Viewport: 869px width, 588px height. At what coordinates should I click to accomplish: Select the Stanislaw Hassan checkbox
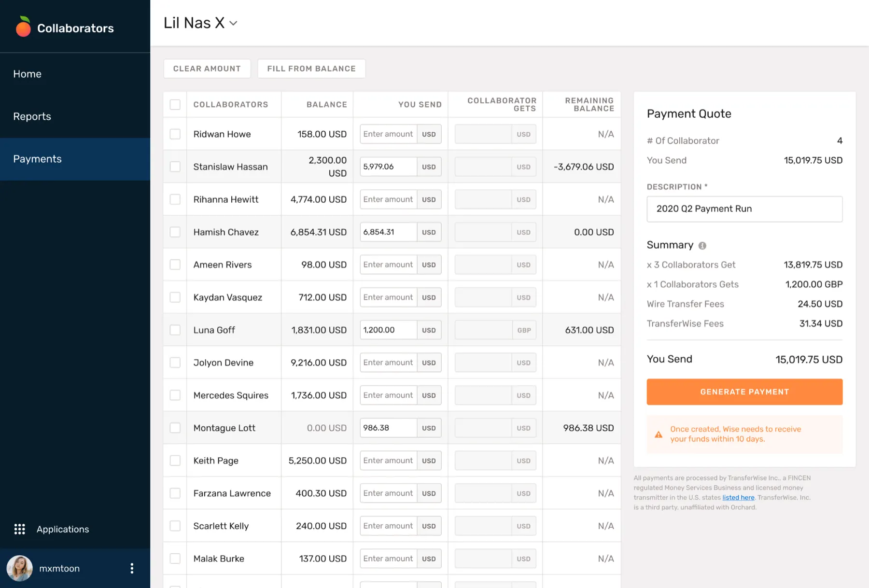[x=175, y=167]
